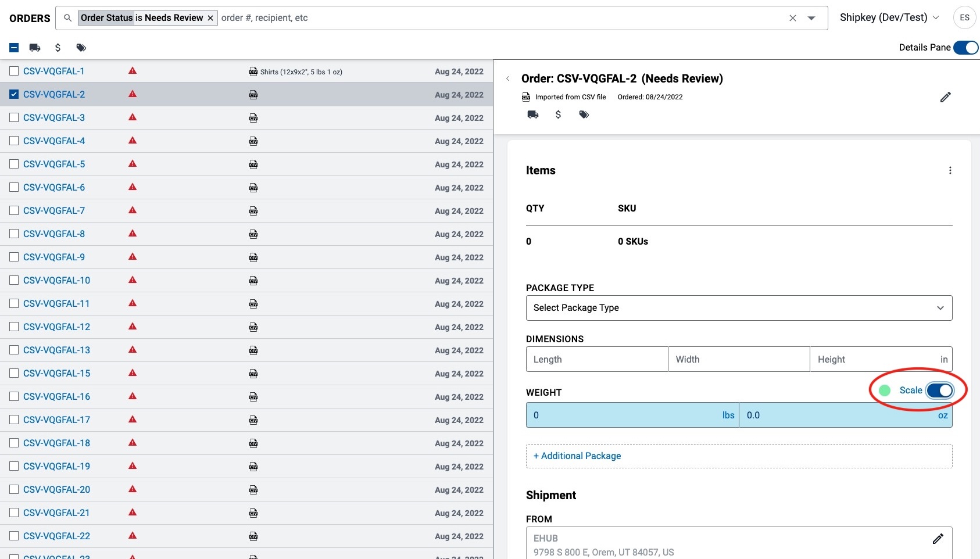This screenshot has height=559, width=980.
Task: Click the Width dimension field
Action: [739, 359]
